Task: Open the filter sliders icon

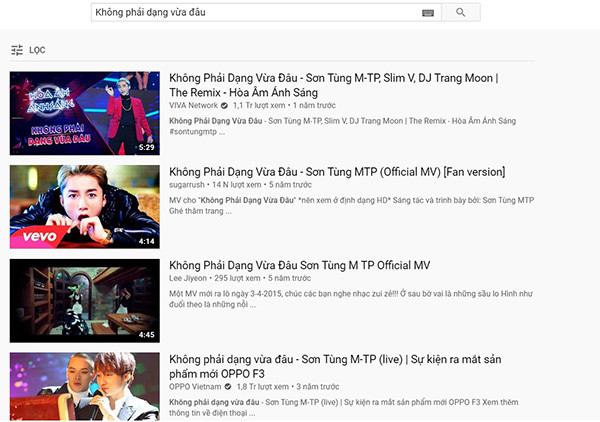Action: [16, 50]
